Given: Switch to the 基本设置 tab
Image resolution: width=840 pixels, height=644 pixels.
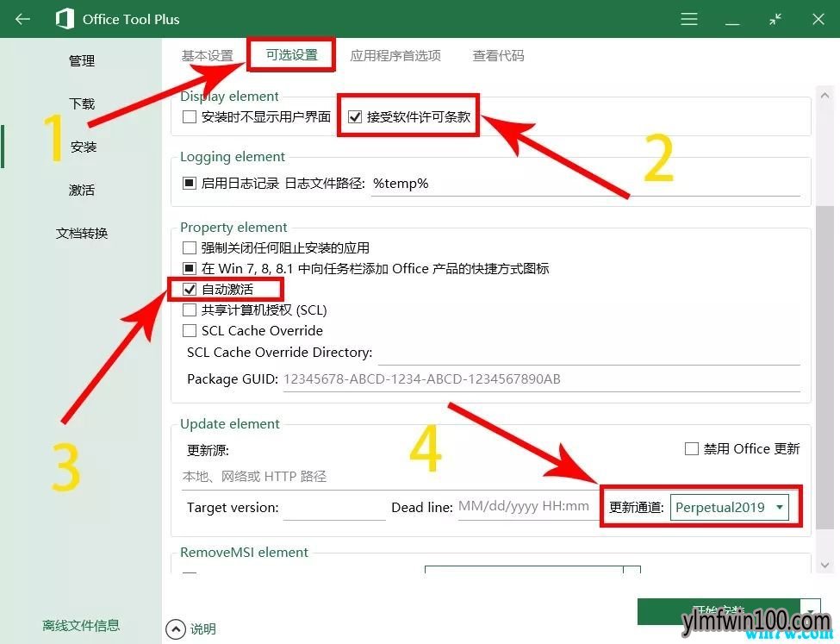Looking at the screenshot, I should click(208, 56).
